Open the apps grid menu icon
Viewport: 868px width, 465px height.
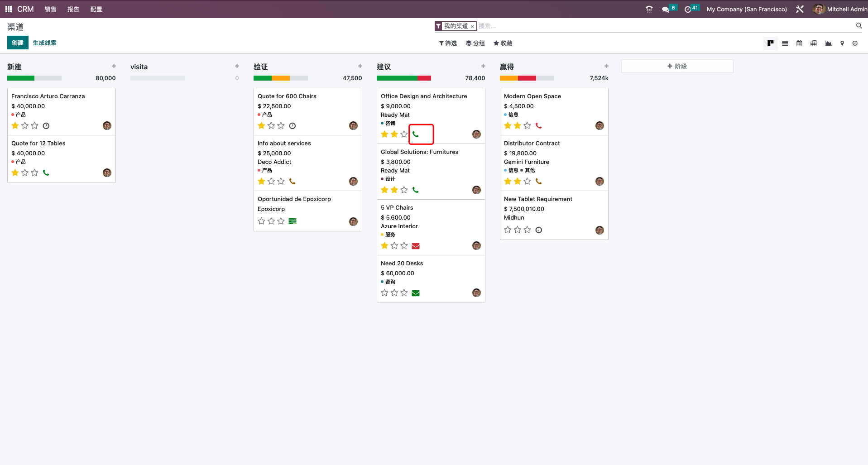pos(9,9)
